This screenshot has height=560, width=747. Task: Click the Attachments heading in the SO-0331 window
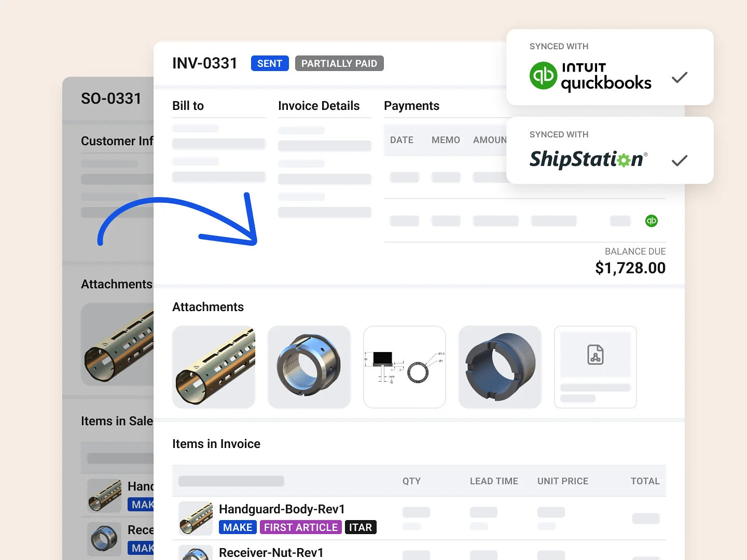point(117,284)
